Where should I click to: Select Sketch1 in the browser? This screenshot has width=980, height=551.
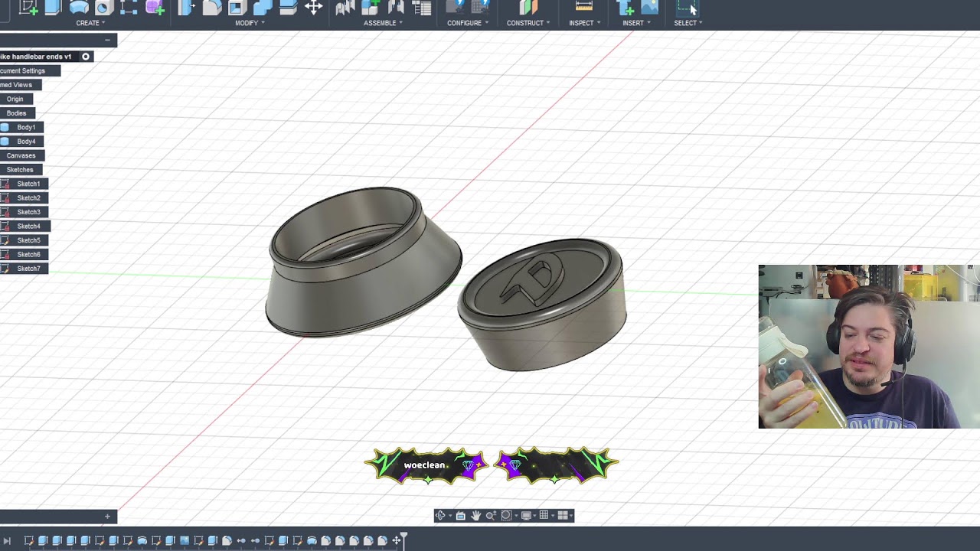pos(28,184)
